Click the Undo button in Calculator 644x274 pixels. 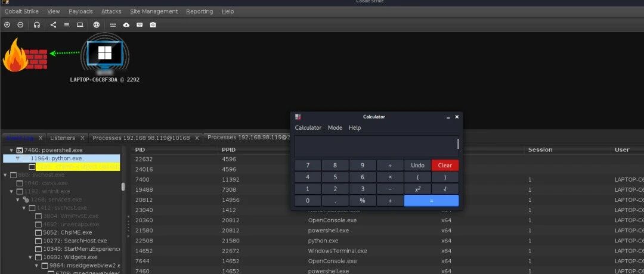pos(417,166)
